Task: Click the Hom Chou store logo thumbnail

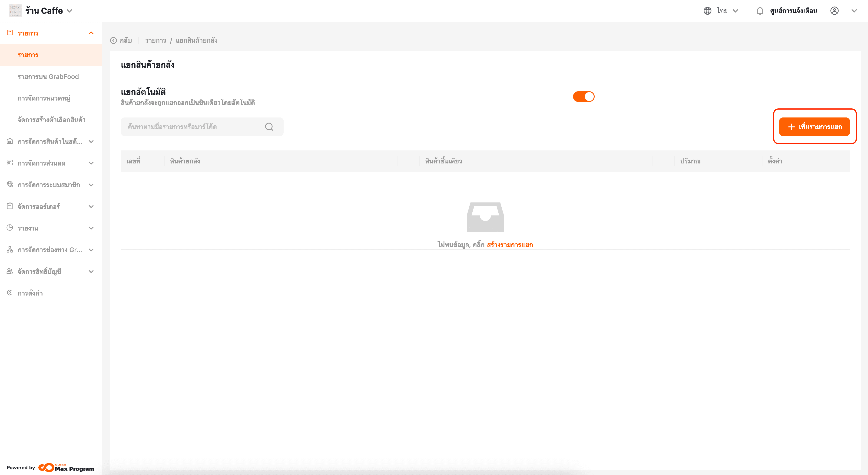Action: (x=15, y=10)
